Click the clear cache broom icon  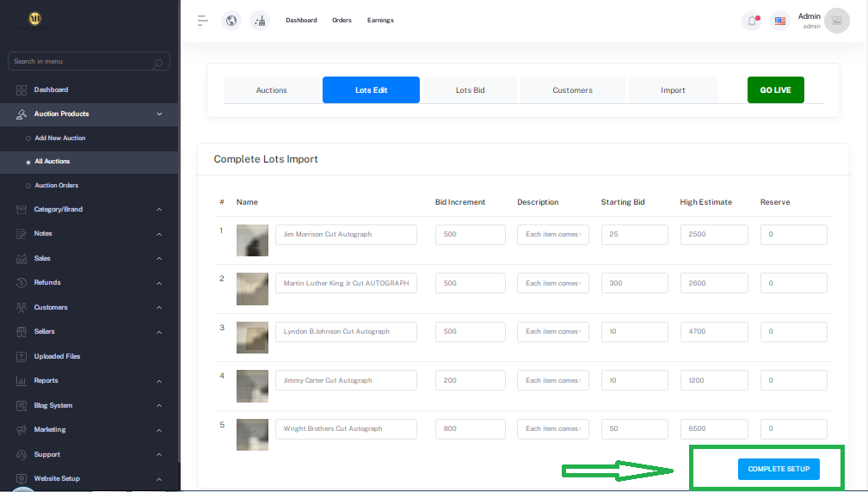[x=260, y=21]
